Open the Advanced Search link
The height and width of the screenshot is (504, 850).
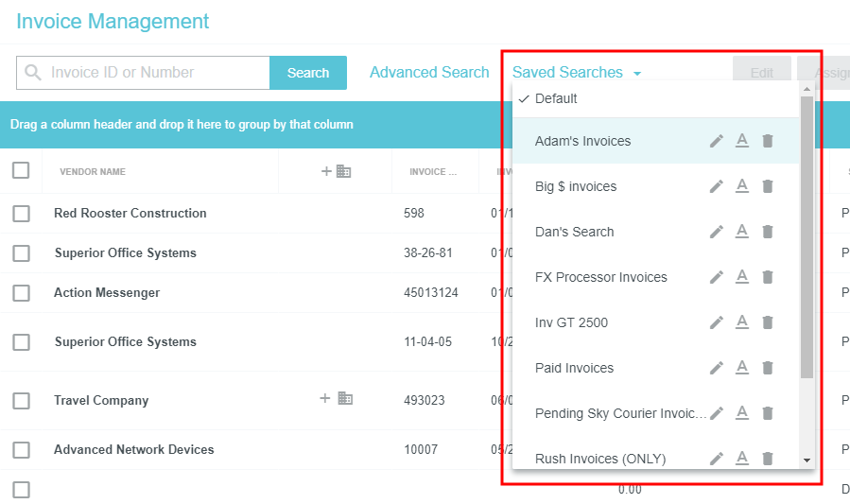(429, 73)
